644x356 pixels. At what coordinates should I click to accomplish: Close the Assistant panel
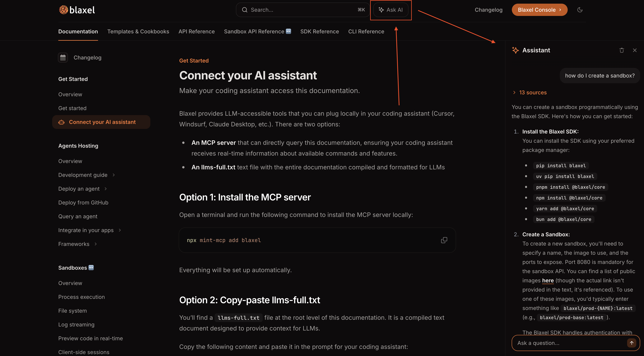click(635, 50)
